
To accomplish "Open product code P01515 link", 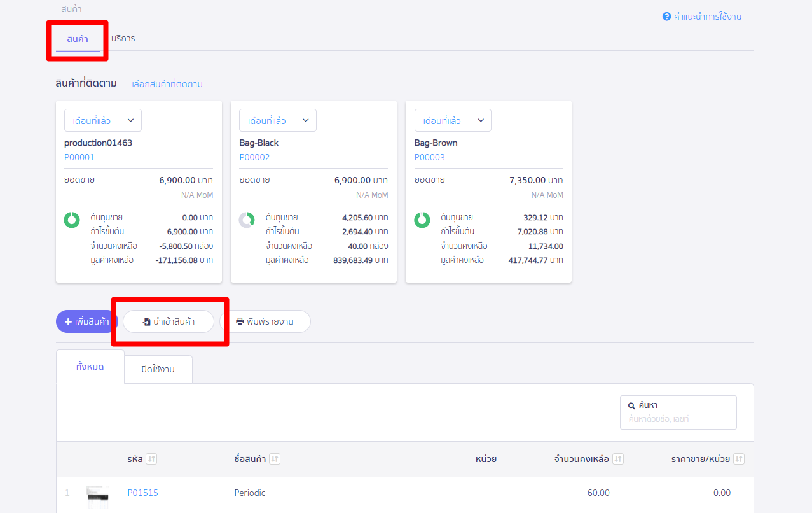I will [142, 493].
